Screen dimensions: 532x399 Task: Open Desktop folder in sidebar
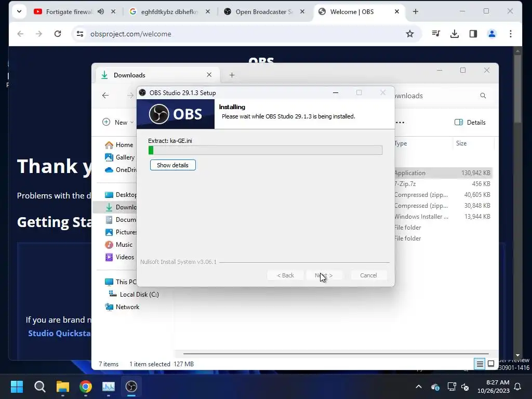click(x=121, y=195)
